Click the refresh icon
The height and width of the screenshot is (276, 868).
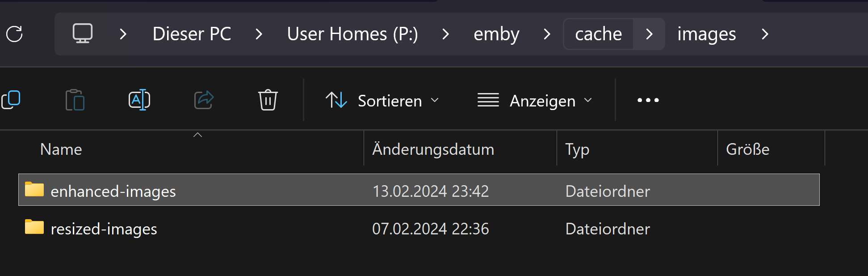[14, 34]
